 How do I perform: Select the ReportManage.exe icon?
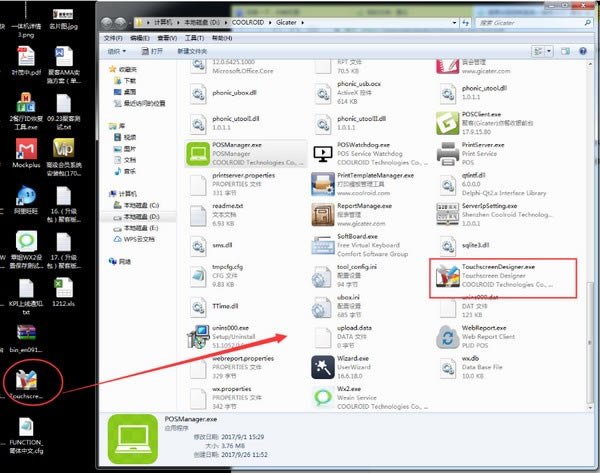pyautogui.click(x=323, y=215)
